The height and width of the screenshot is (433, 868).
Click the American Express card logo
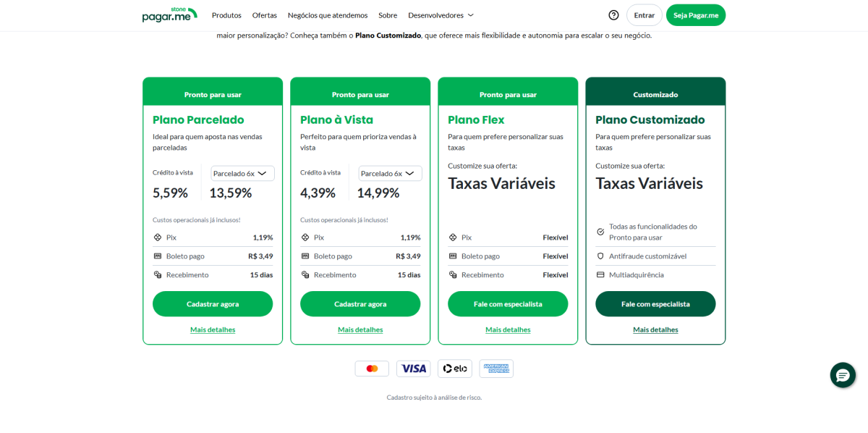pos(496,369)
